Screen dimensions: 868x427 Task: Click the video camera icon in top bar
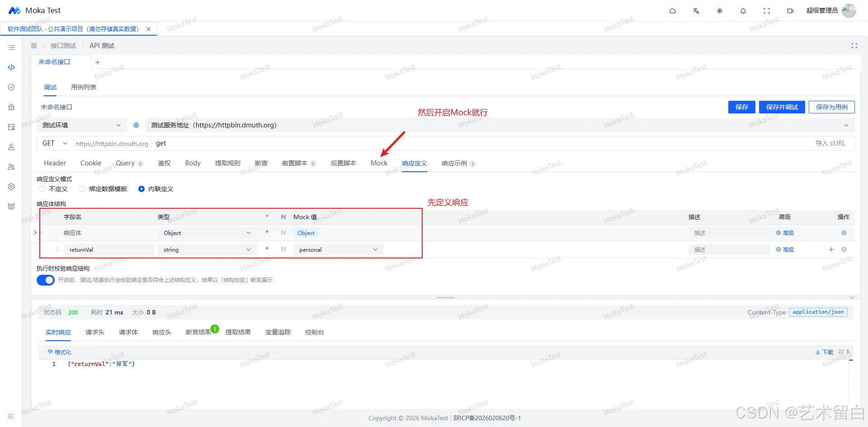pos(790,11)
